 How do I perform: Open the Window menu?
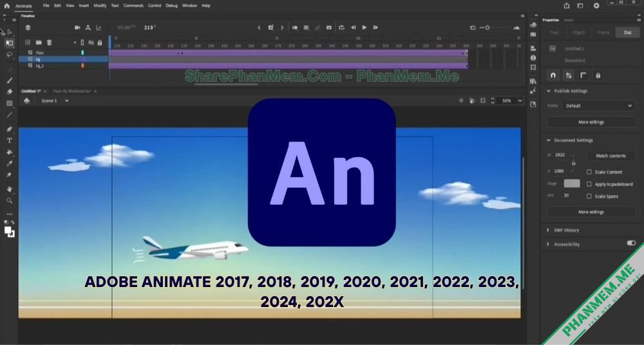(x=189, y=6)
